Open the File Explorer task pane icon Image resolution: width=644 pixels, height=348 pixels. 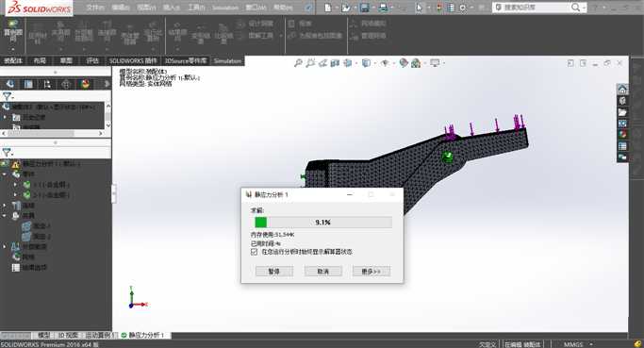pyautogui.click(x=622, y=112)
